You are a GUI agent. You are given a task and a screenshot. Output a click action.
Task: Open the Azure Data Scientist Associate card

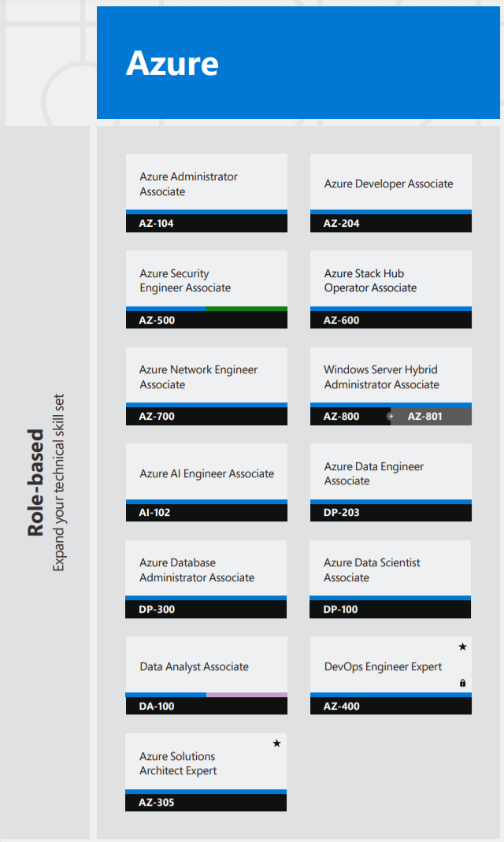coord(391,569)
